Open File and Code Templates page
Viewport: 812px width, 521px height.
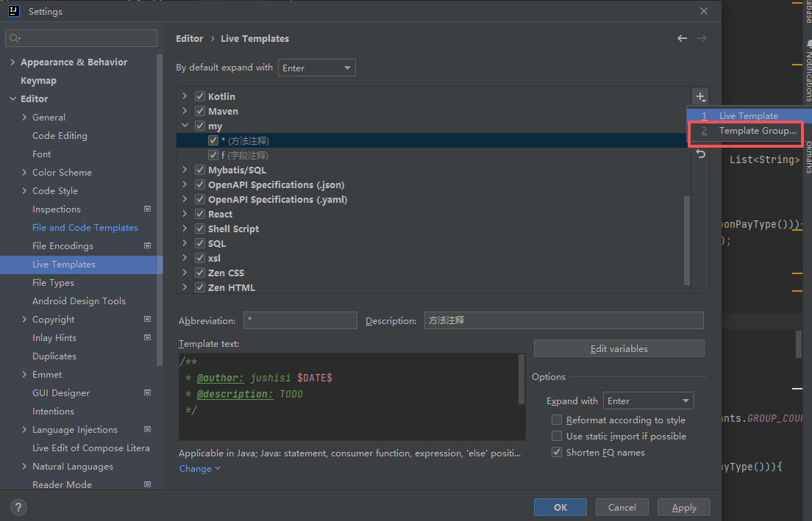click(85, 227)
